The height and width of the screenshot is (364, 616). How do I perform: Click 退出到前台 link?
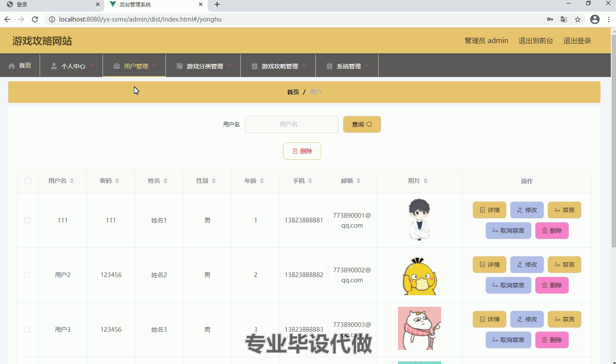tap(535, 40)
